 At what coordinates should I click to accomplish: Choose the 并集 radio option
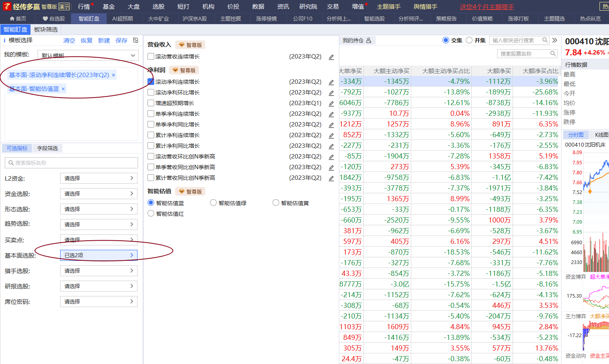pos(469,40)
